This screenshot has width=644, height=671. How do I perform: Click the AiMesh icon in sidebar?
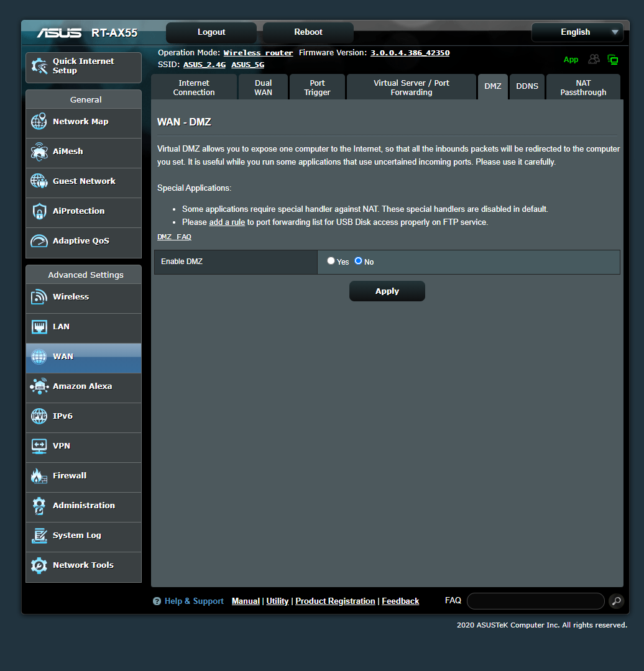39,152
